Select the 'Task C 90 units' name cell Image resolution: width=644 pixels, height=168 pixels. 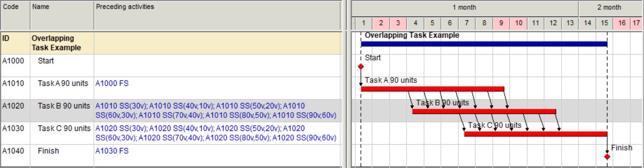click(62, 133)
